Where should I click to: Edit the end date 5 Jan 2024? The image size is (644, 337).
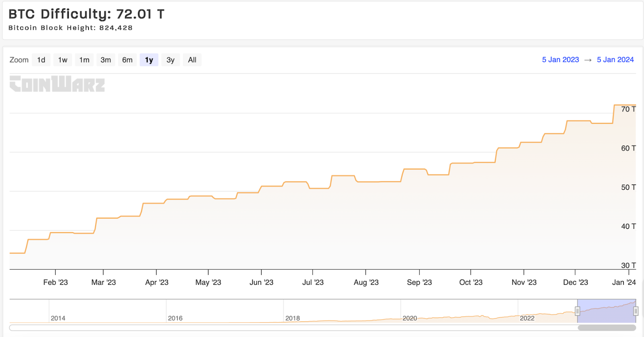(x=615, y=60)
